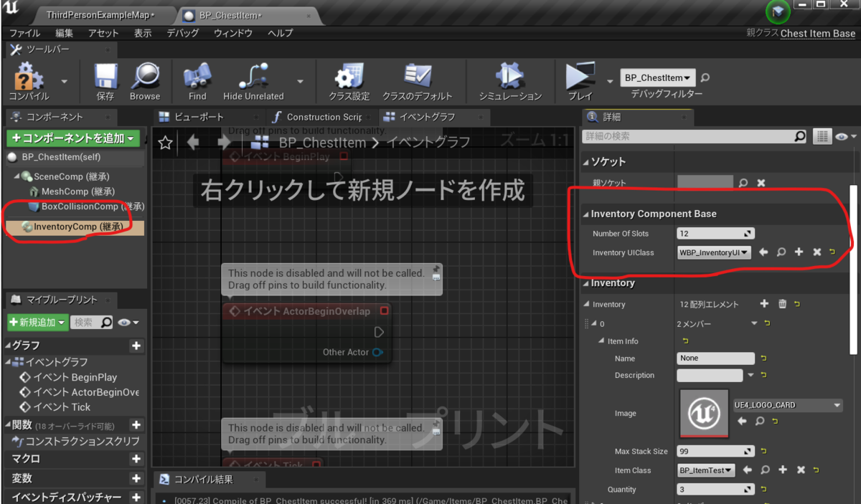This screenshot has height=504, width=861.
Task: Open コンパイル options dropdown arrow
Action: point(65,81)
